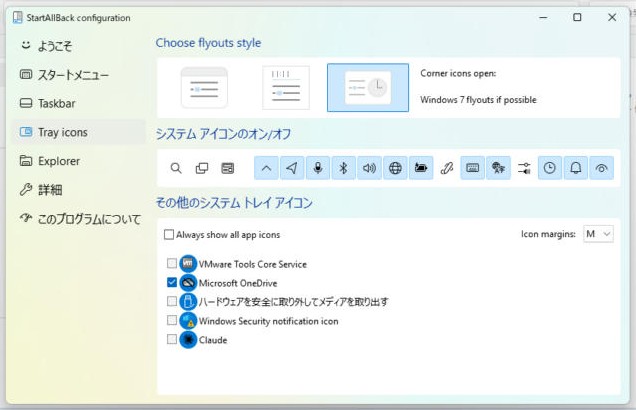
Task: Toggle the Search system icon
Action: 176,168
